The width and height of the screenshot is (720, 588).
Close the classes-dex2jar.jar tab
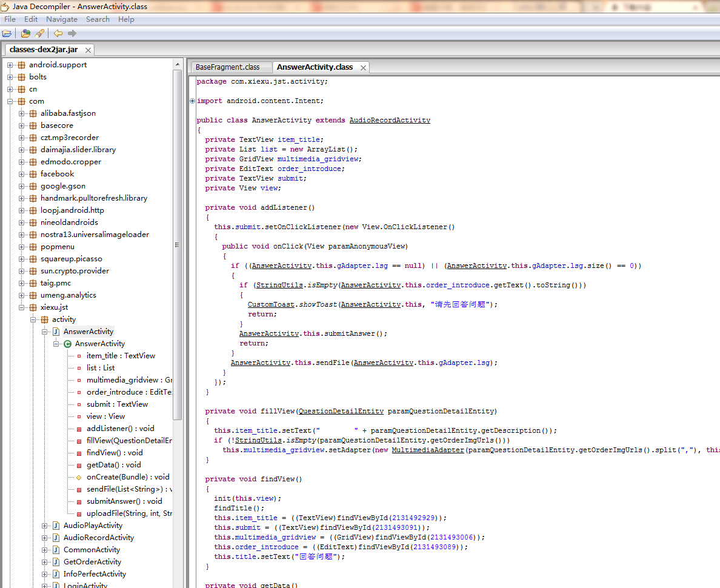tap(88, 50)
